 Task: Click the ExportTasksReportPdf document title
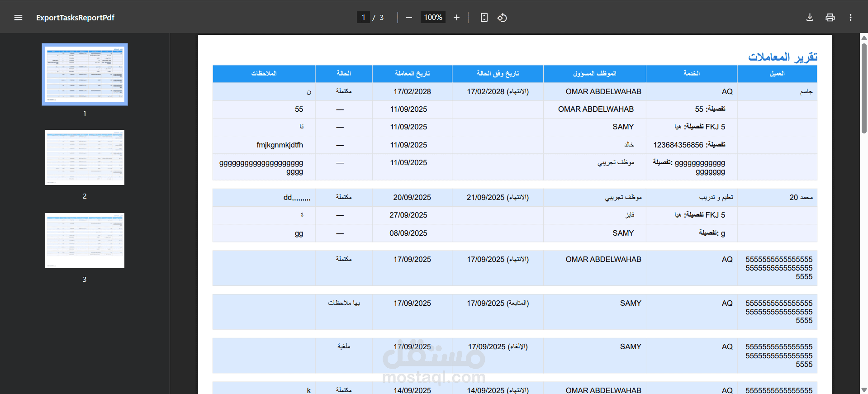click(x=75, y=18)
